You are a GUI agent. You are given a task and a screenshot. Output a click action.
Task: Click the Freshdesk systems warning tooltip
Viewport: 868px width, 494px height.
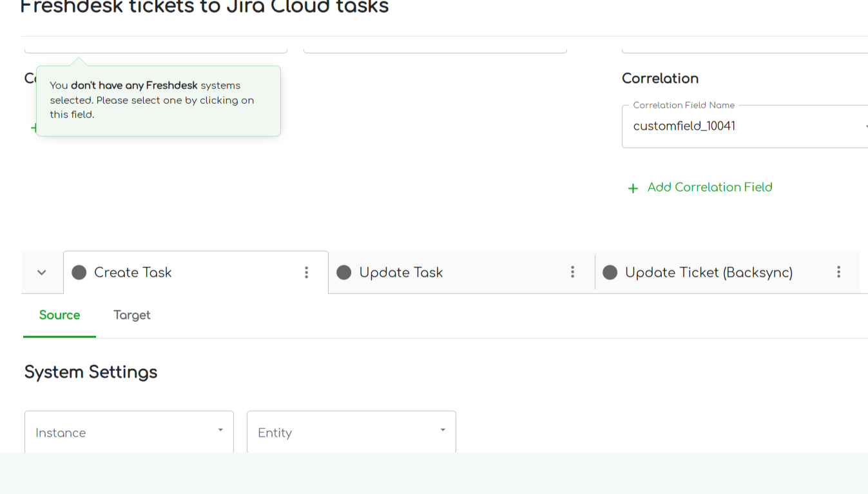[159, 100]
